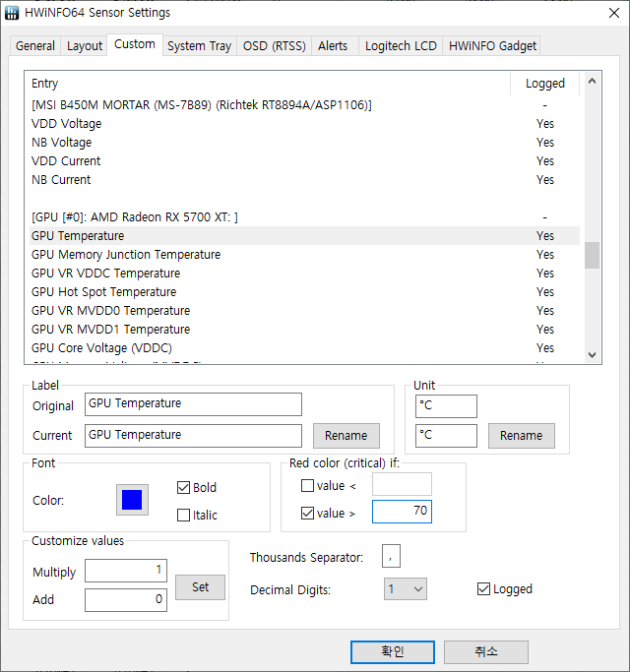
Task: Click the empty 'value <' threshold field
Action: click(x=402, y=484)
